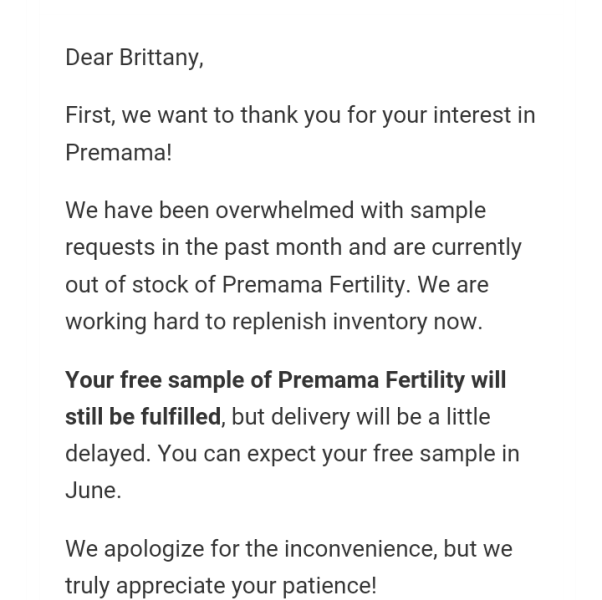Click the line "We have been overwhelmed with sample"
The height and width of the screenshot is (600, 602).
click(x=275, y=211)
